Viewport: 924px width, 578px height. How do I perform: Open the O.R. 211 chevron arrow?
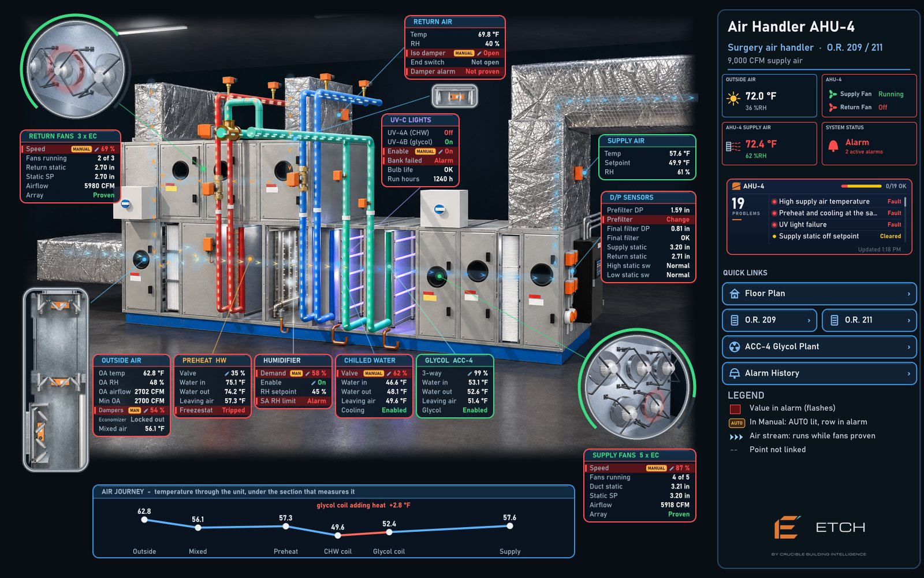pos(908,320)
